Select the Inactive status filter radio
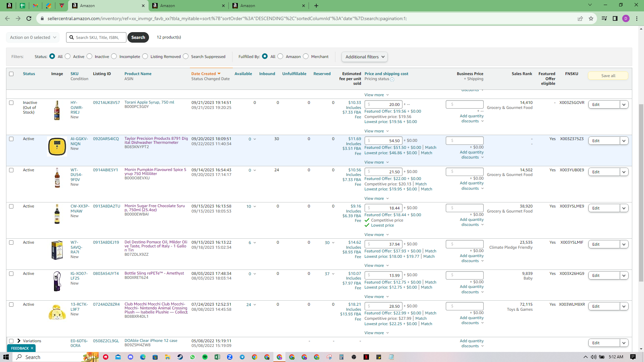The height and width of the screenshot is (362, 644). click(90, 56)
